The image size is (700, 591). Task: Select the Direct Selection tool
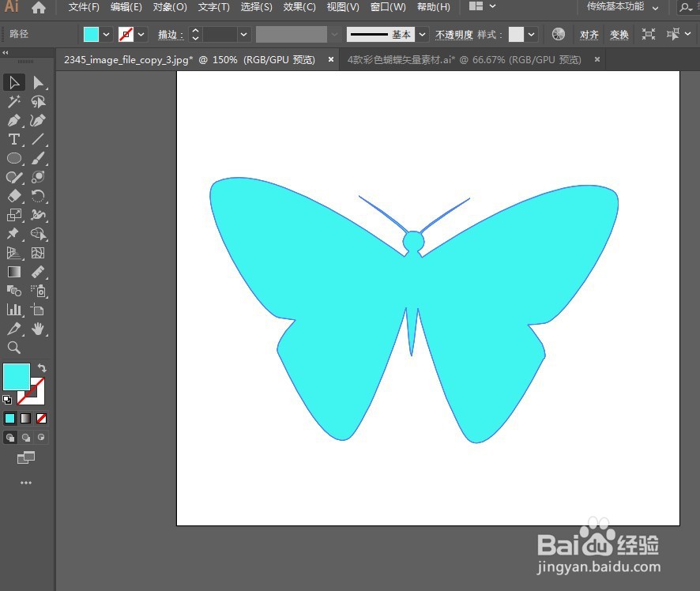38,83
